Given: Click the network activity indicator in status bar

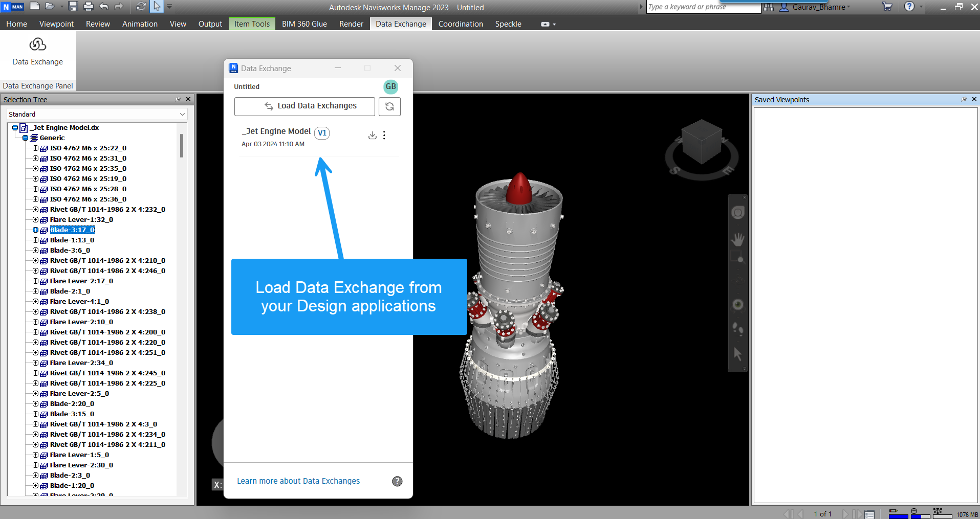Looking at the screenshot, I should click(x=943, y=513).
